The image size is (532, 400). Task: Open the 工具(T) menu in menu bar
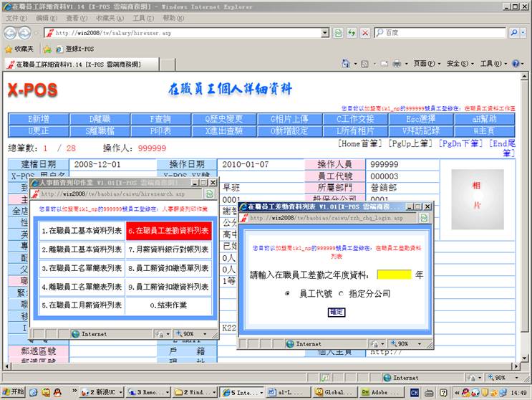coord(143,18)
